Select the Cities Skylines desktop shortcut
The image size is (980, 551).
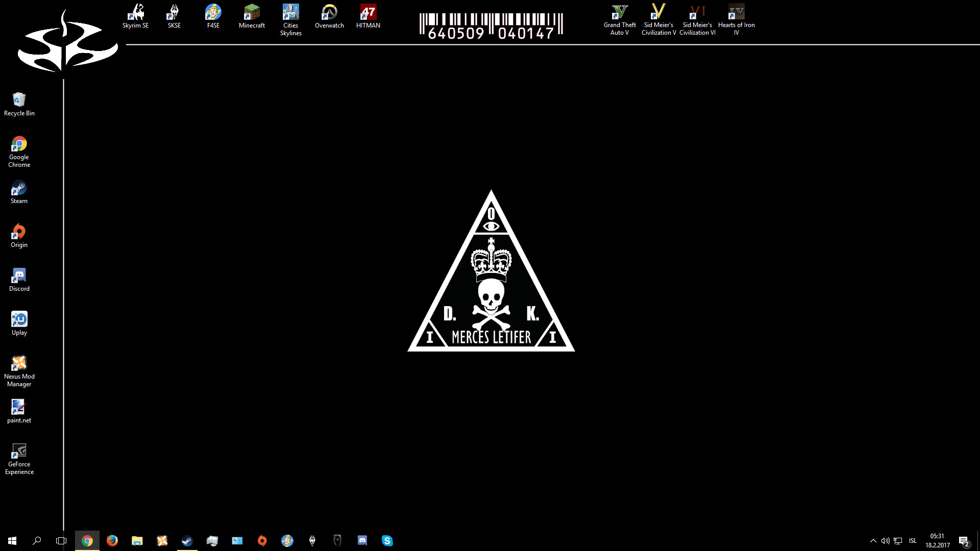click(x=290, y=20)
